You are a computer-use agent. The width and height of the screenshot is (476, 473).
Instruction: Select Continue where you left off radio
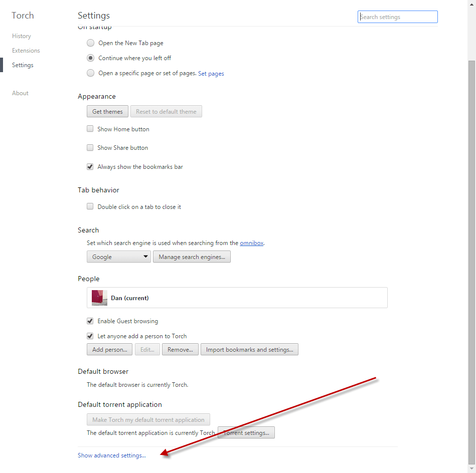click(x=90, y=58)
